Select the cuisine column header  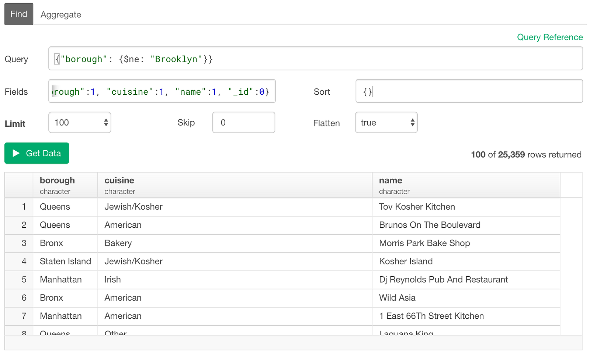pyautogui.click(x=235, y=185)
